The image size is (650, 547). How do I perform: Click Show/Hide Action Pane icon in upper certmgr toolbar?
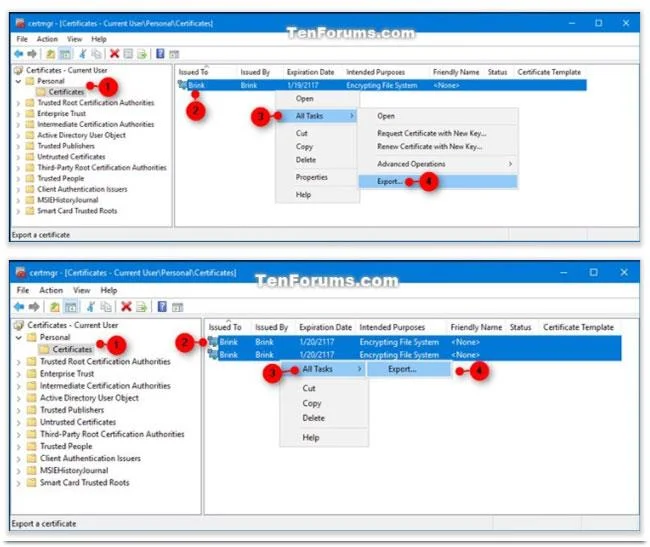(174, 54)
